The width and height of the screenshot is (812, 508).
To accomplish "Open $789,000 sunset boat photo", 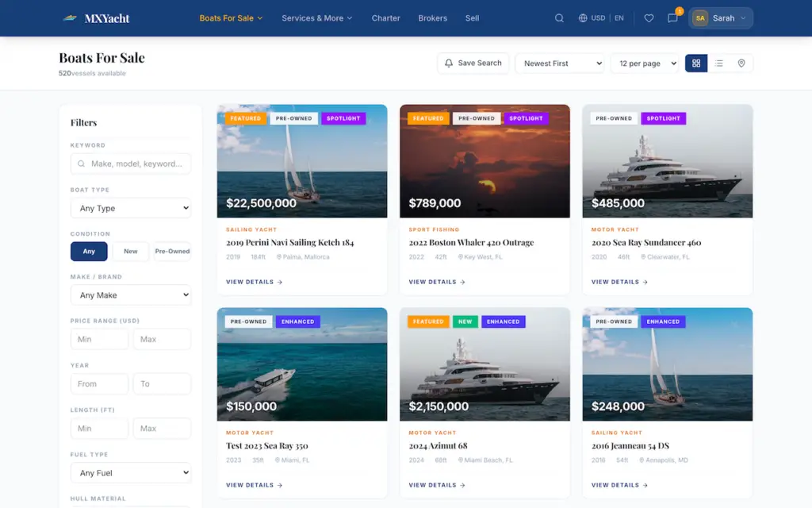I will [x=485, y=161].
